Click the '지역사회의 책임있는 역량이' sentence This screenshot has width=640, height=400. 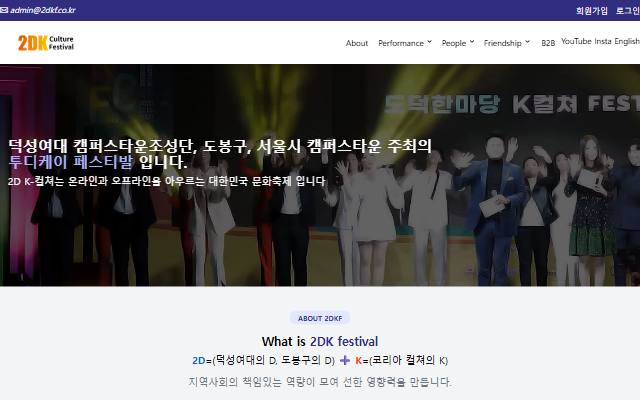point(320,382)
